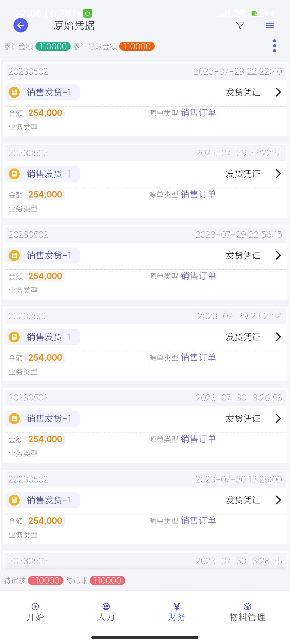Open the three-dot more options menu
The height and width of the screenshot is (644, 290).
(x=274, y=46)
